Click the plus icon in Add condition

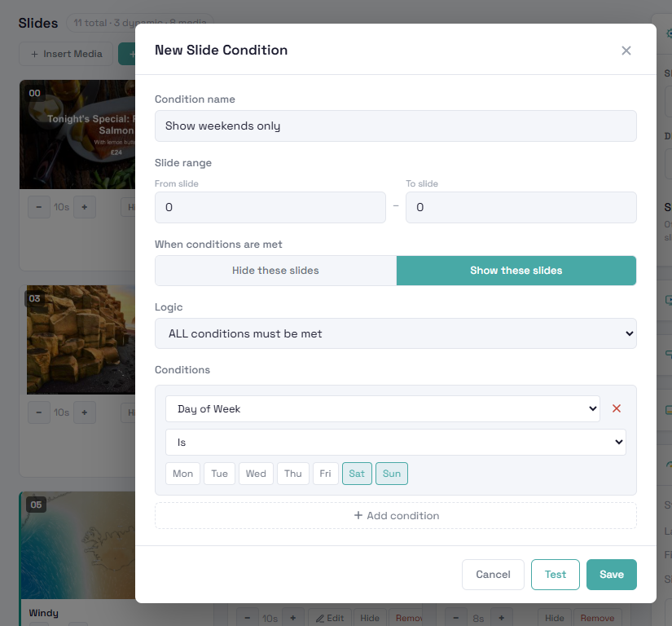tap(358, 515)
